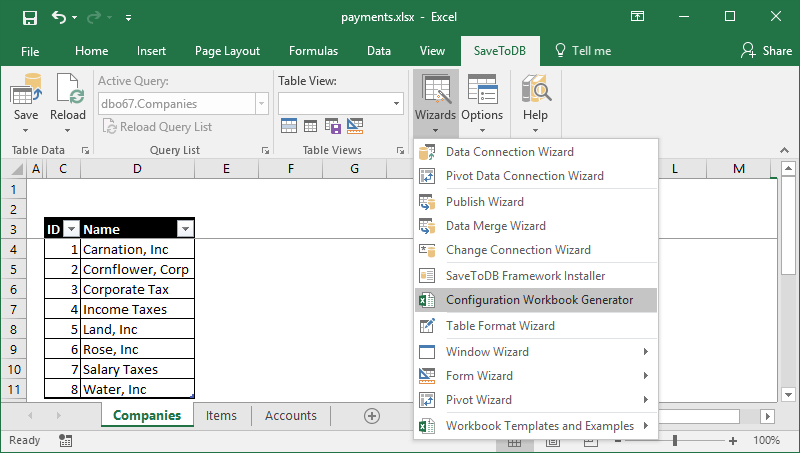Expand Workbook Templates and Examples submenu

536,426
